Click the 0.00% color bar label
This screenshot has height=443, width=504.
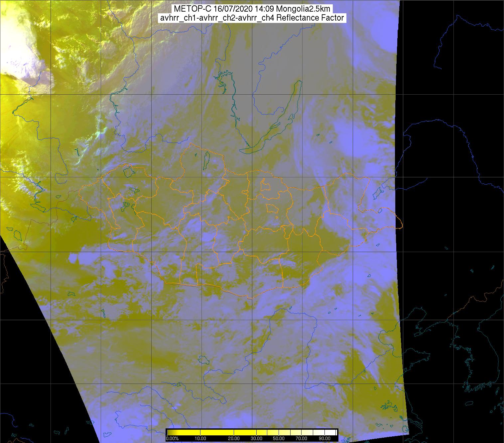coord(172,438)
